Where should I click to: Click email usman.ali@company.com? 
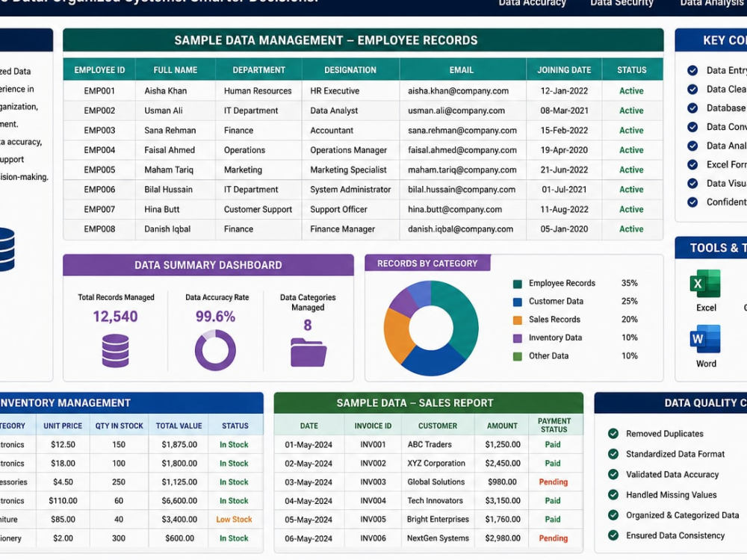(x=456, y=111)
